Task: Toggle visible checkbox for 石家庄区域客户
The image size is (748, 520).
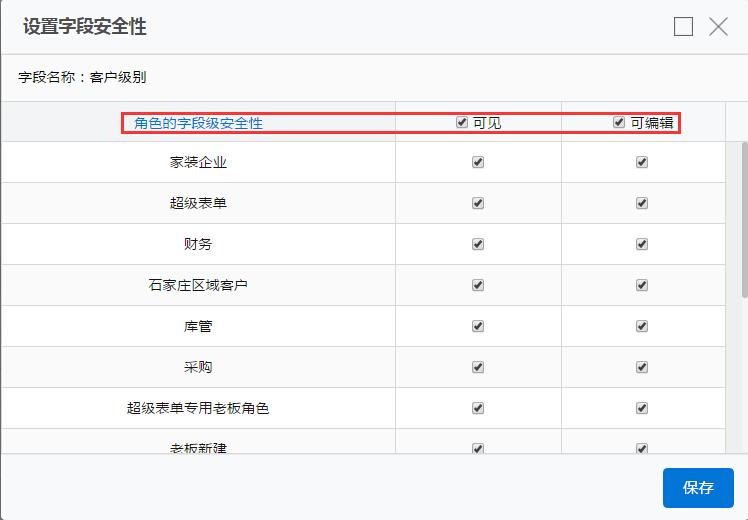Action: [x=478, y=285]
